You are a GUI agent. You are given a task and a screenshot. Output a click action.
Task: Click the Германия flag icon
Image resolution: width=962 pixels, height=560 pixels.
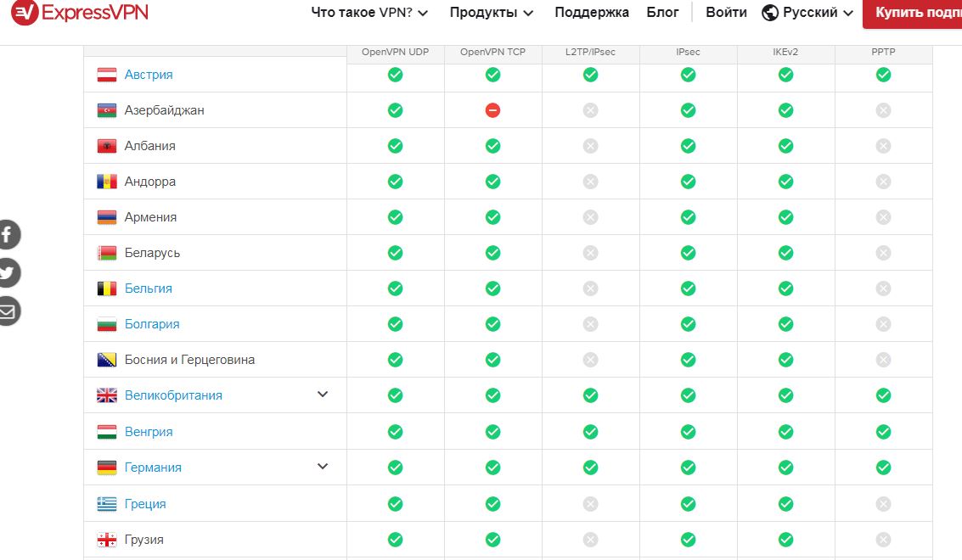107,468
